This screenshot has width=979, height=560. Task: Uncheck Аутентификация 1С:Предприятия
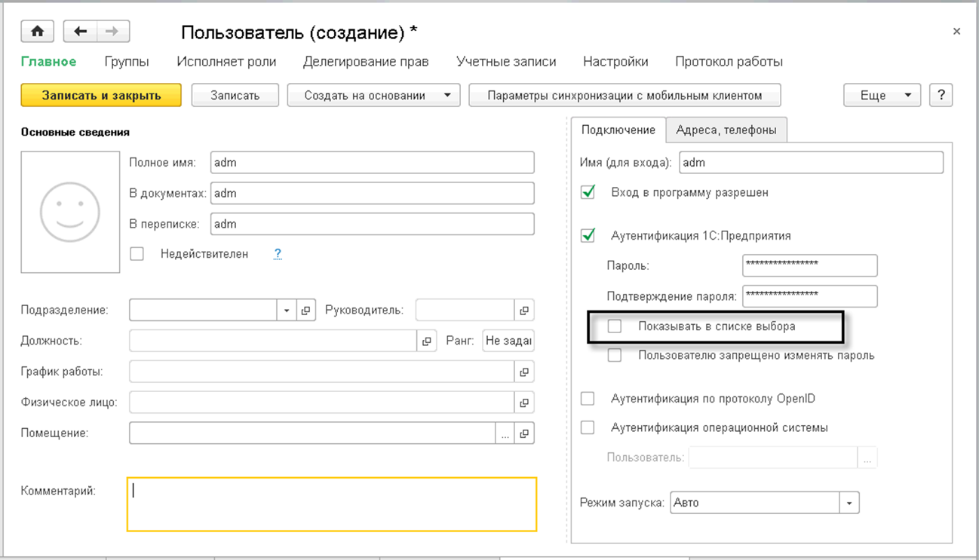[x=588, y=235]
